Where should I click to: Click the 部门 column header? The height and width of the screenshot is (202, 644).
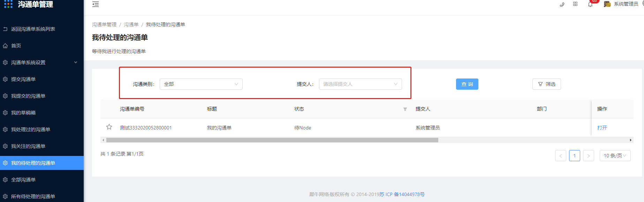[x=542, y=109]
